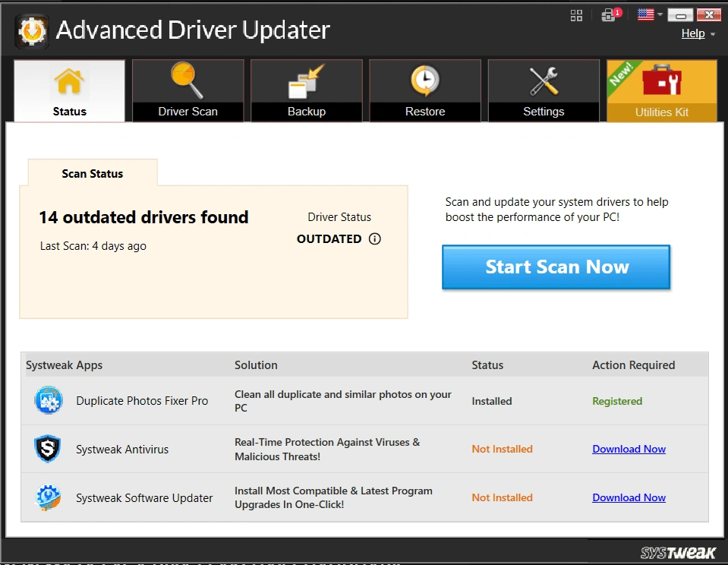Viewport: 728px width, 565px height.
Task: Go to the Settings tab
Action: click(544, 90)
